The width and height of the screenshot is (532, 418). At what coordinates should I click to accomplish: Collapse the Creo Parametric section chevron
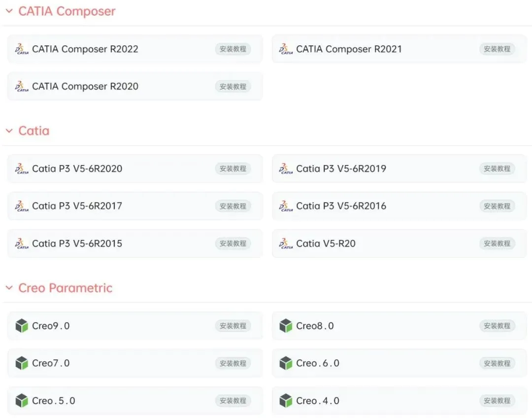9,288
